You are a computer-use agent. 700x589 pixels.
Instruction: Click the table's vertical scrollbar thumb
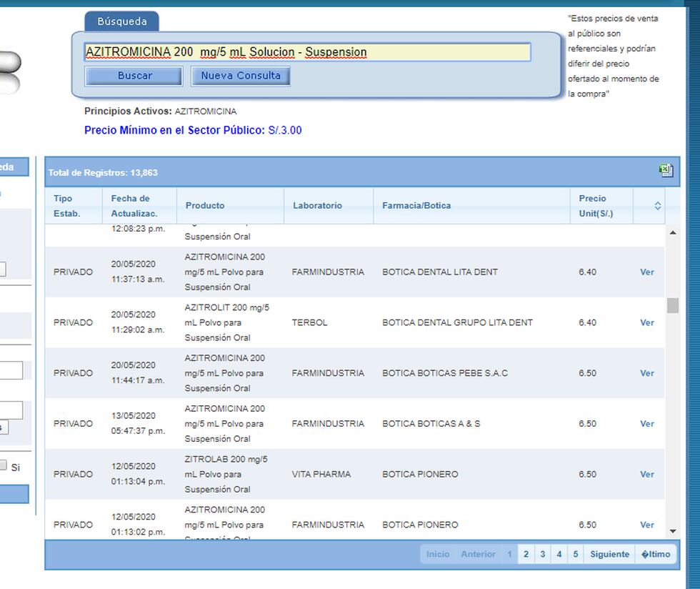click(x=672, y=306)
